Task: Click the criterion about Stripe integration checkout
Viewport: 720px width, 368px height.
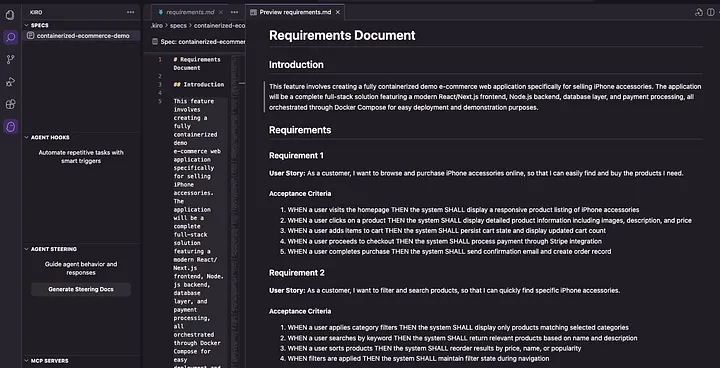Action: click(x=444, y=241)
